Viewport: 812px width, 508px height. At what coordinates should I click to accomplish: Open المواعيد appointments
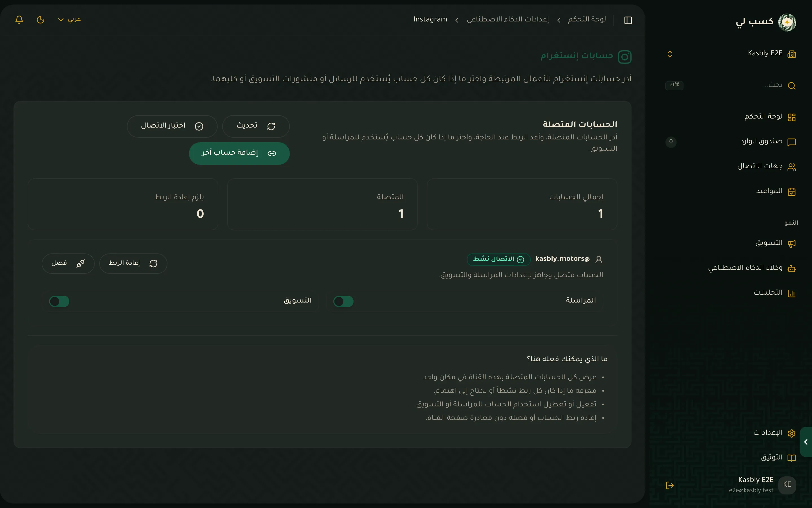click(x=731, y=192)
